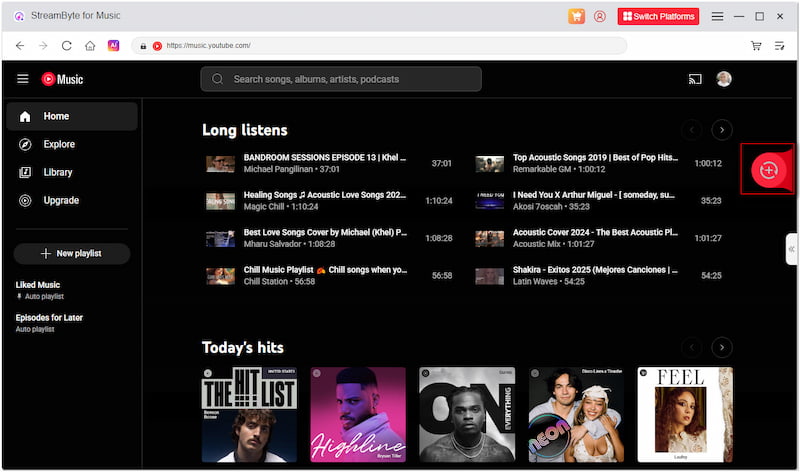Click the StreamByte app logo icon
This screenshot has height=472, width=800.
pyautogui.click(x=19, y=16)
